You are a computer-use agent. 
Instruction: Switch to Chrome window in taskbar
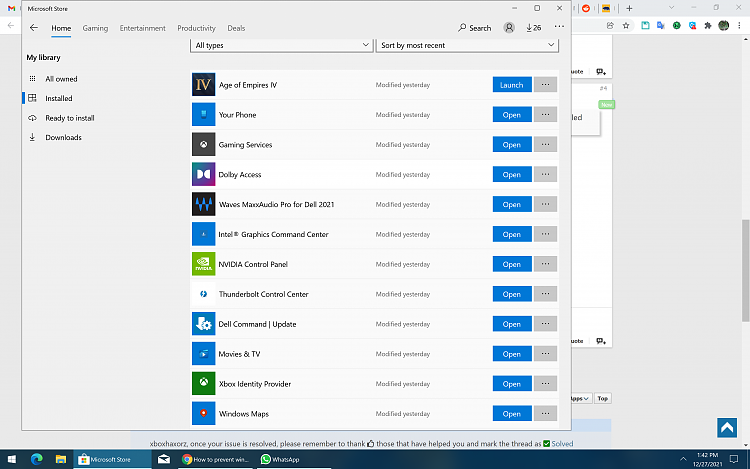216,459
